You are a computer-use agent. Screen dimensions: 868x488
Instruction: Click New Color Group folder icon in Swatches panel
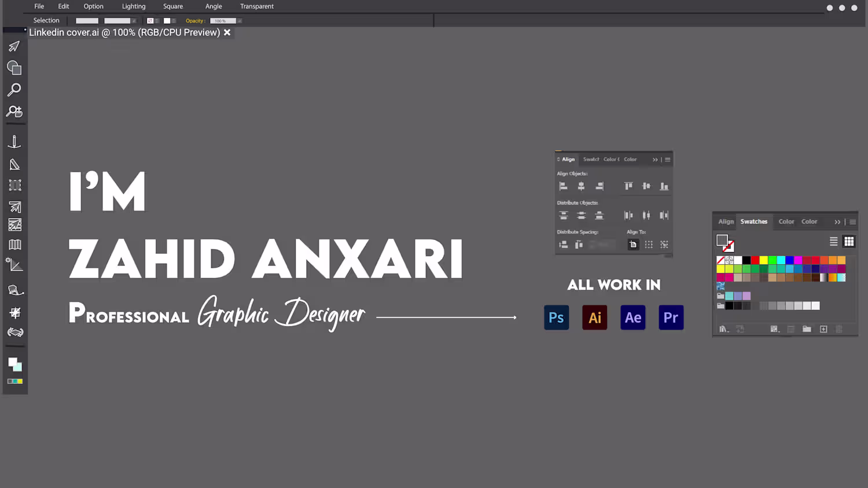(807, 329)
